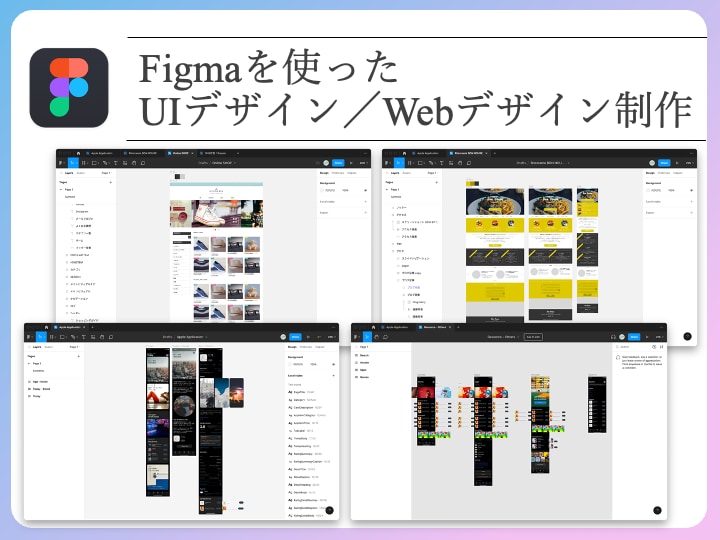Add a new page in the Apple Application window
The image size is (720, 540).
click(79, 356)
